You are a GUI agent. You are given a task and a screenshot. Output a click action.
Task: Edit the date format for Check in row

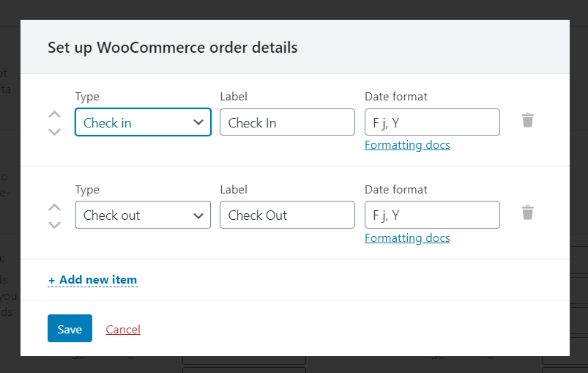coord(432,122)
